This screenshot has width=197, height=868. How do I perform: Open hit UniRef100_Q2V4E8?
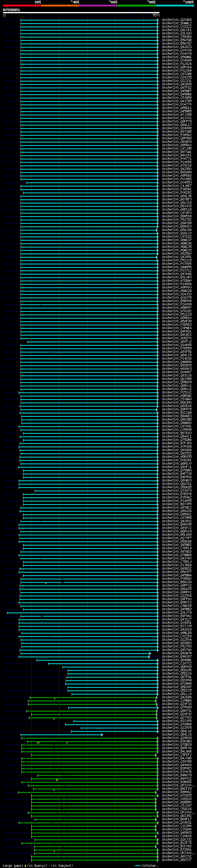(x=176, y=20)
